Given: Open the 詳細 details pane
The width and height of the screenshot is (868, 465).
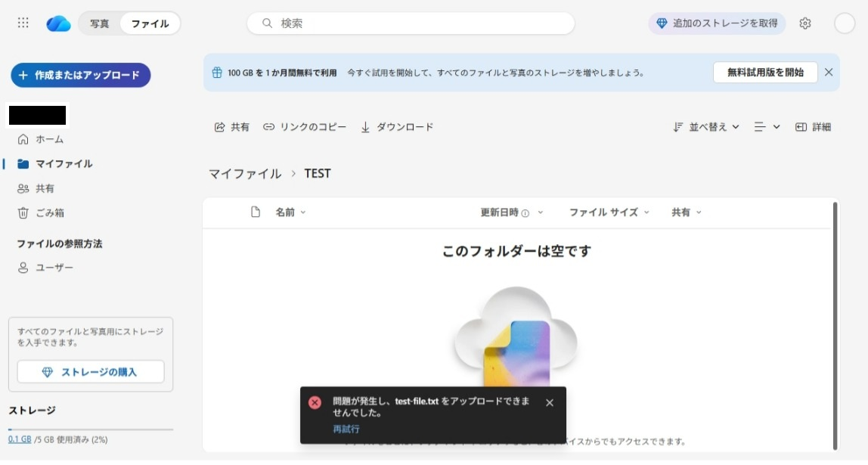Looking at the screenshot, I should click(813, 127).
